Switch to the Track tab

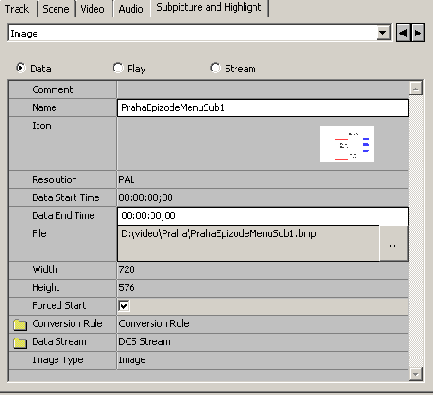point(17,9)
